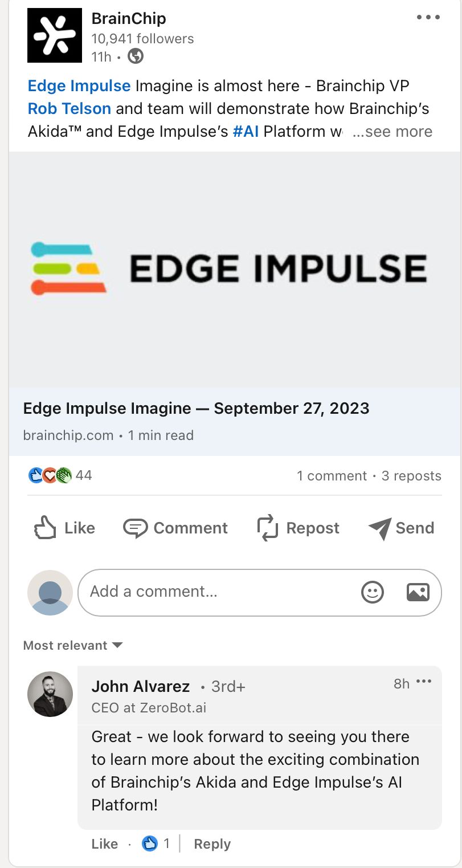Open the post's three-dot options menu

(x=428, y=18)
